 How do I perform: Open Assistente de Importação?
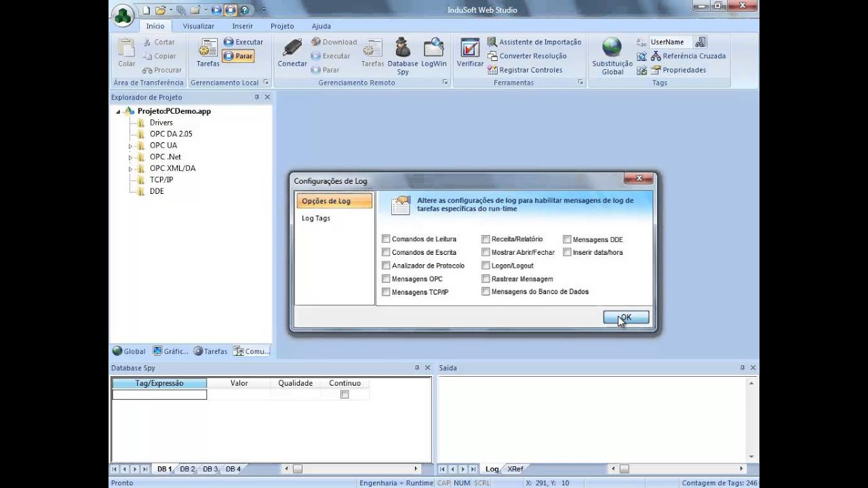534,42
